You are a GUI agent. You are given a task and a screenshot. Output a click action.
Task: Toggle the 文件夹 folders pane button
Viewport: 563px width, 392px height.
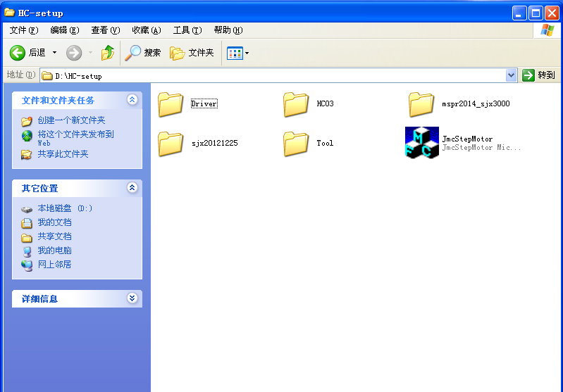(x=192, y=53)
